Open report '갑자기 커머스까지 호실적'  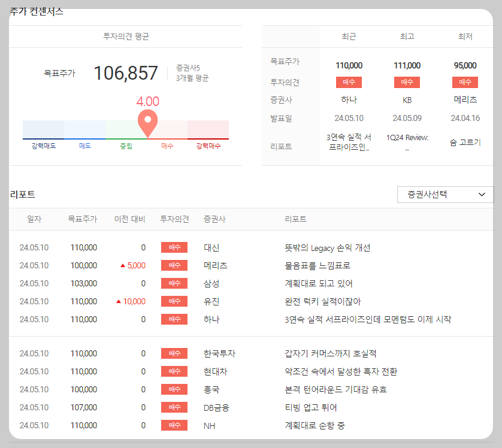click(x=331, y=353)
